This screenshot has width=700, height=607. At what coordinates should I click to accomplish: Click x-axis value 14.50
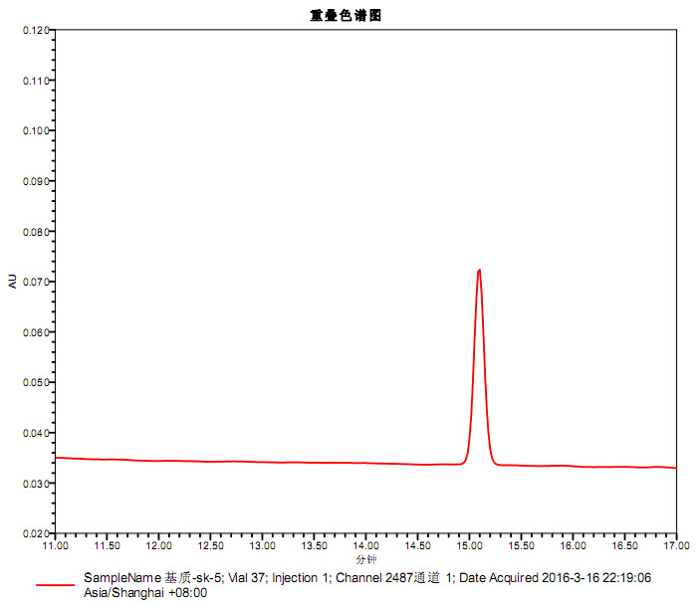[418, 546]
